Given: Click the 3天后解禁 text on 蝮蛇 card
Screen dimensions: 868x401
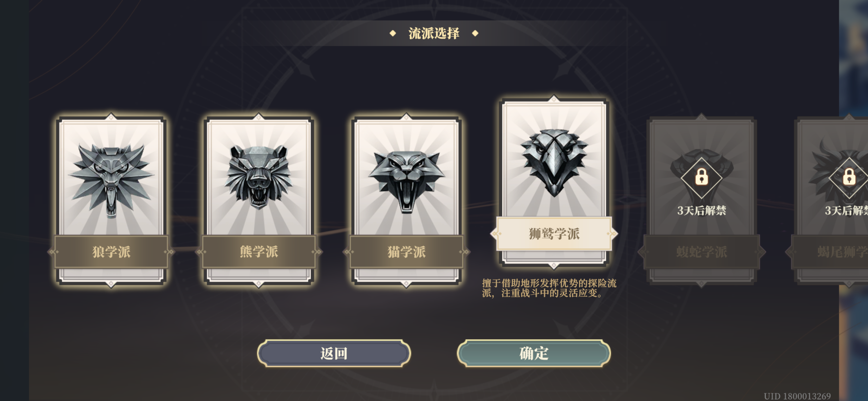Looking at the screenshot, I should click(x=701, y=210).
